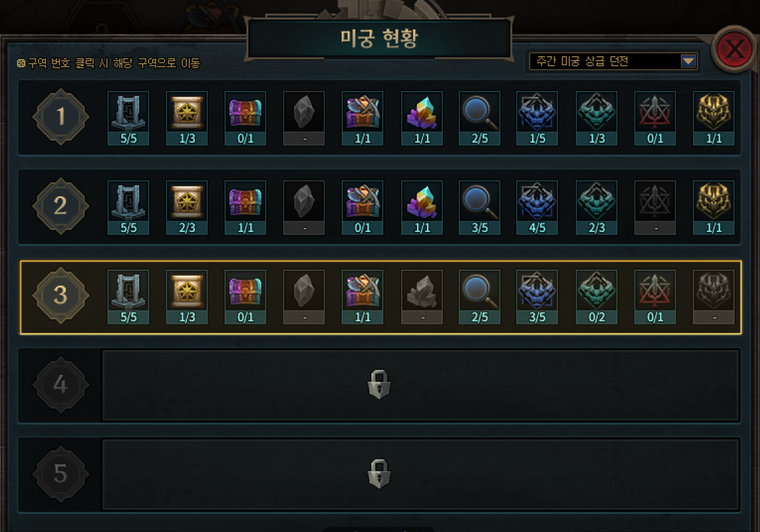Click the colorful crystal icon in row 1
This screenshot has width=760, height=532.
pyautogui.click(x=422, y=118)
